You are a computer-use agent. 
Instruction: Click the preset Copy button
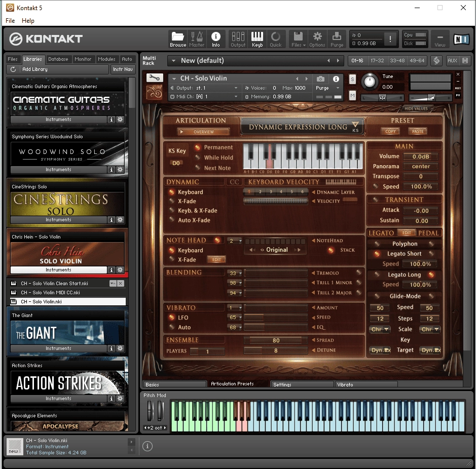click(390, 131)
